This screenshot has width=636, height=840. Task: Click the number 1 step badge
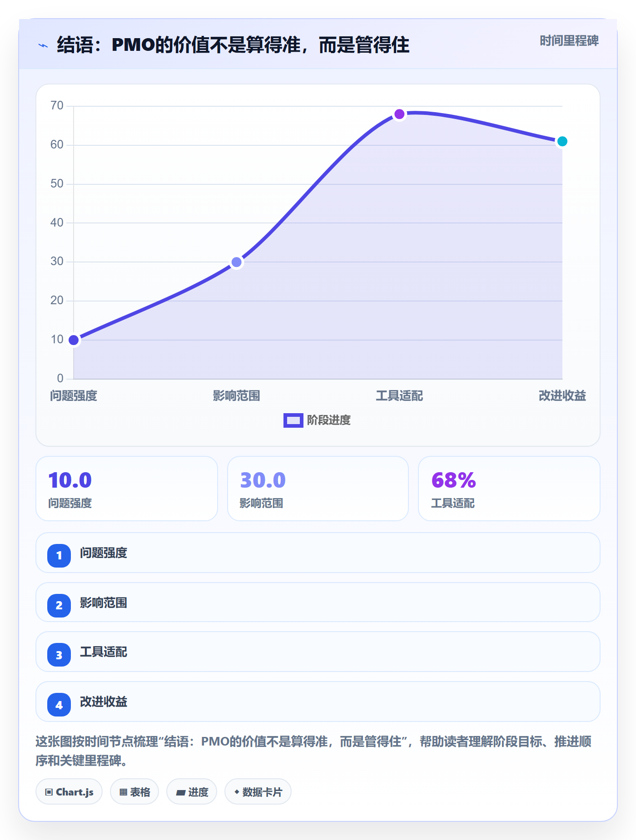[59, 555]
